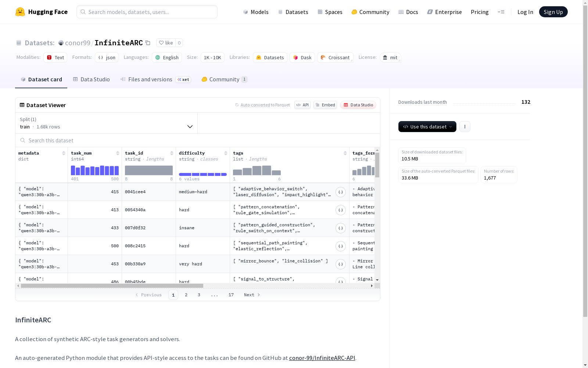
Task: Open the Datasets page
Action: 293,12
